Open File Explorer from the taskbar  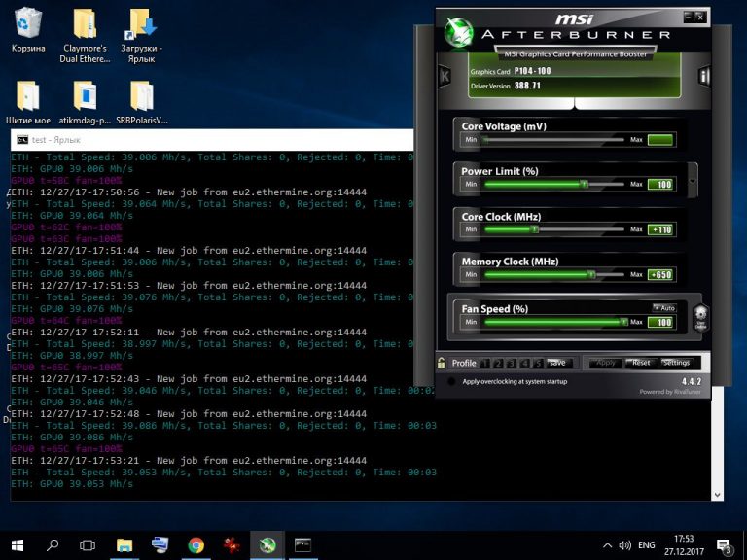pos(124,544)
